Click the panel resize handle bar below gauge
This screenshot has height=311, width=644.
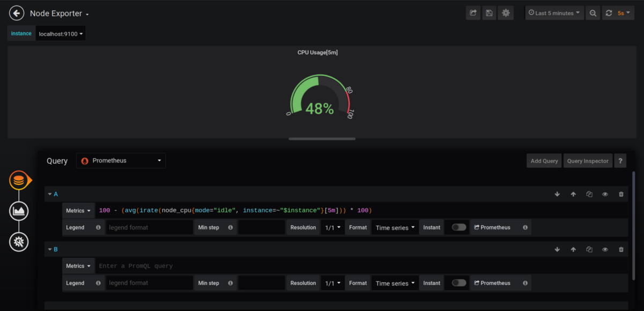[322, 139]
